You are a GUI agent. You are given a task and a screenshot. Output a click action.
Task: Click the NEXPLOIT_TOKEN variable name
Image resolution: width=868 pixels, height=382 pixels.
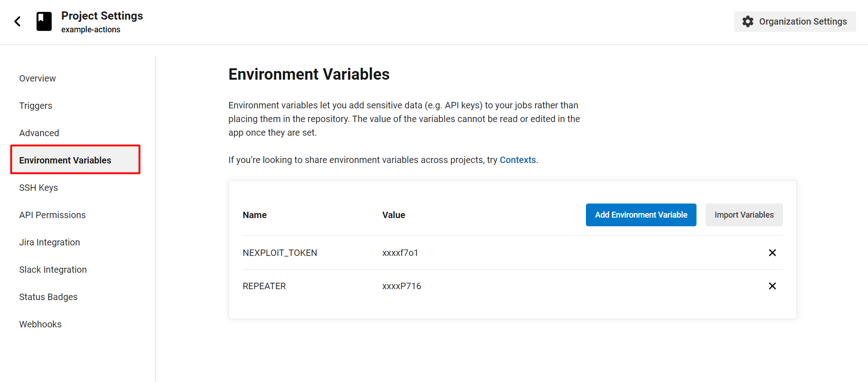(x=280, y=253)
